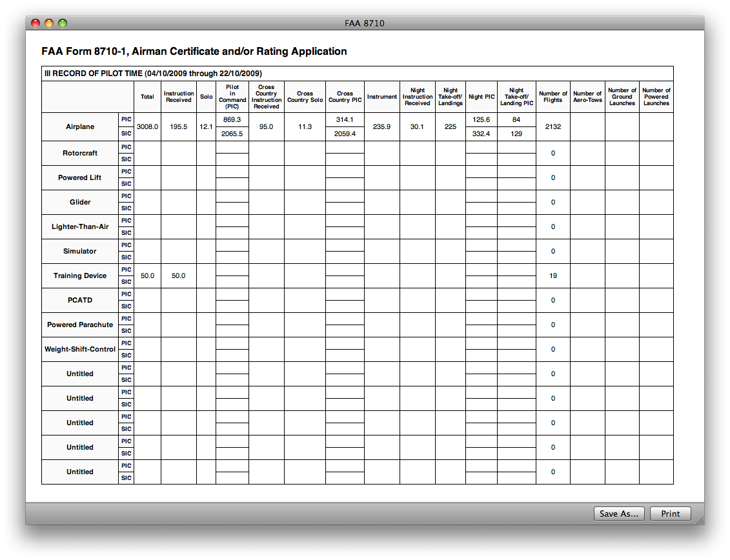Click Airplane solo value 12.1
Viewport: 730px width, 560px height.
tap(207, 126)
